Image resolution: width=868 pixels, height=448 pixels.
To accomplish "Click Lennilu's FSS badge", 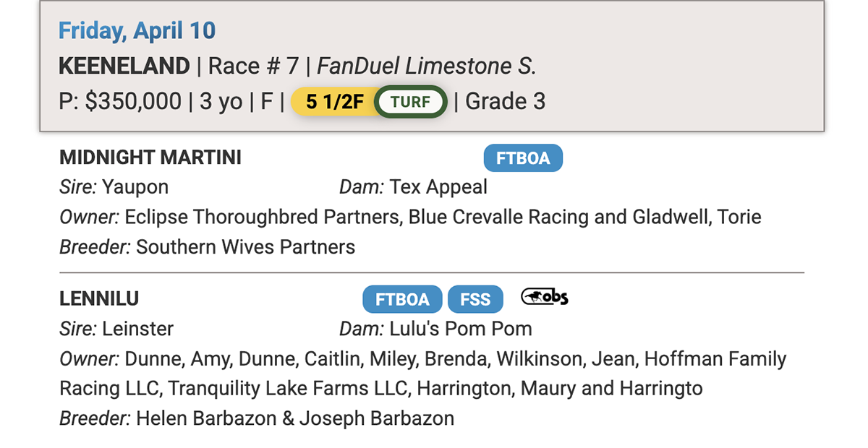I will pyautogui.click(x=475, y=299).
